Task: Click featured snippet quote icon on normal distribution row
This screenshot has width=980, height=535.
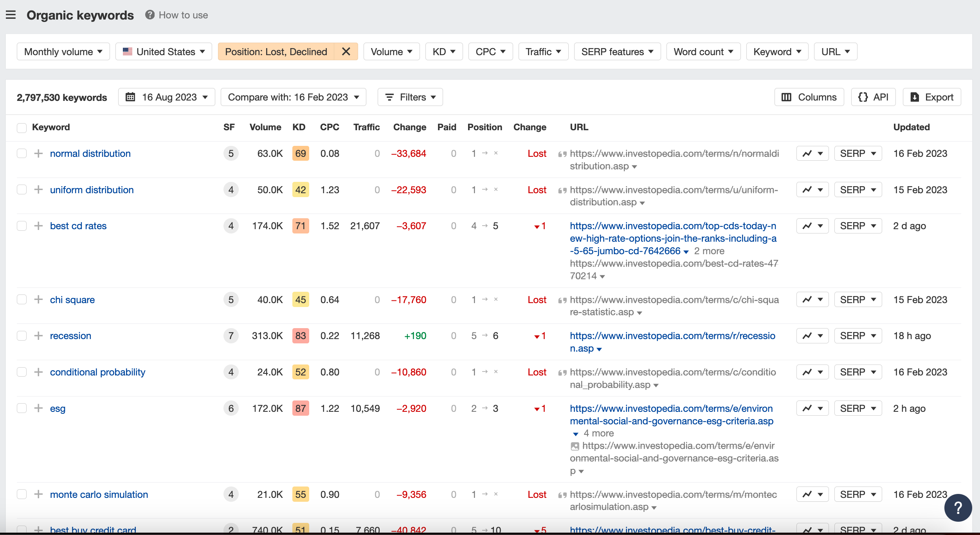Action: 562,154
